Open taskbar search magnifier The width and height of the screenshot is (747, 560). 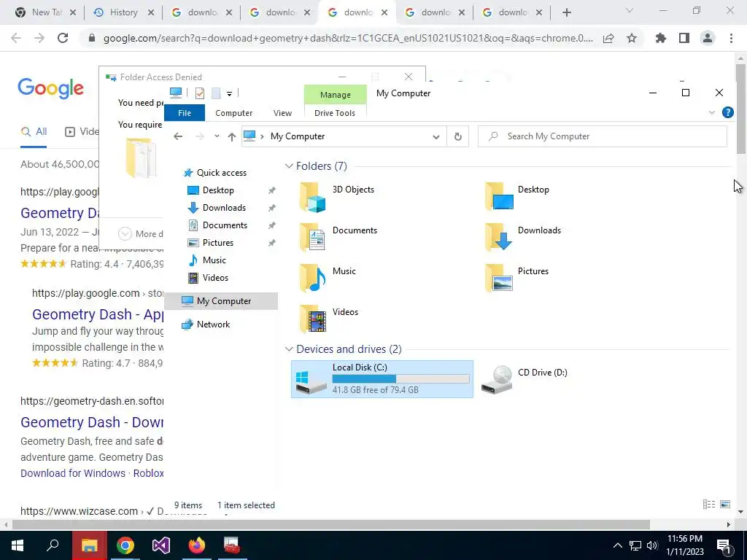53,545
